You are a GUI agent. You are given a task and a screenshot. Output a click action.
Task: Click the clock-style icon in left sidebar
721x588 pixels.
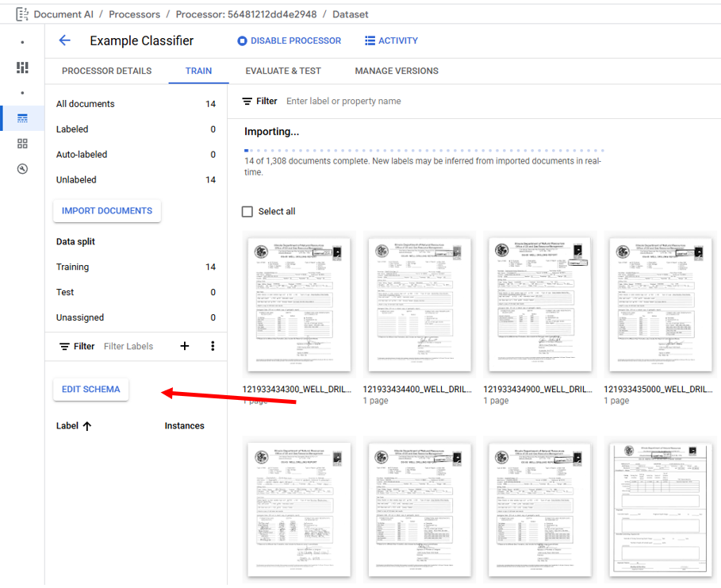coord(22,169)
